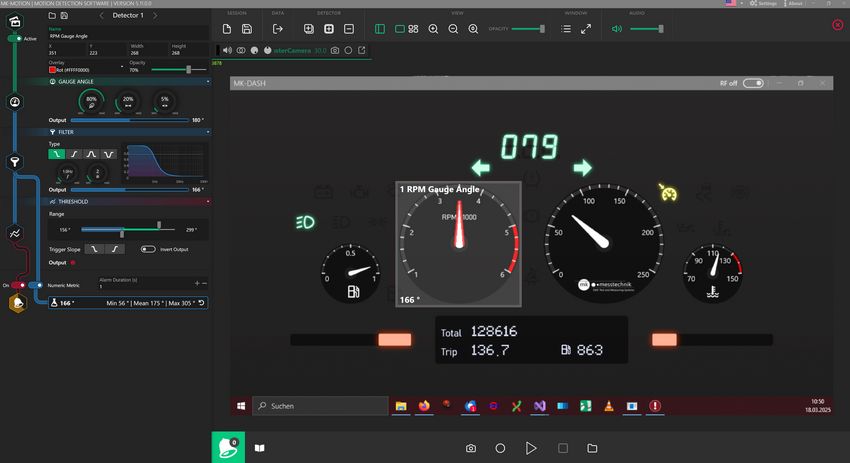Open Settings in the top-right corner

point(767,4)
